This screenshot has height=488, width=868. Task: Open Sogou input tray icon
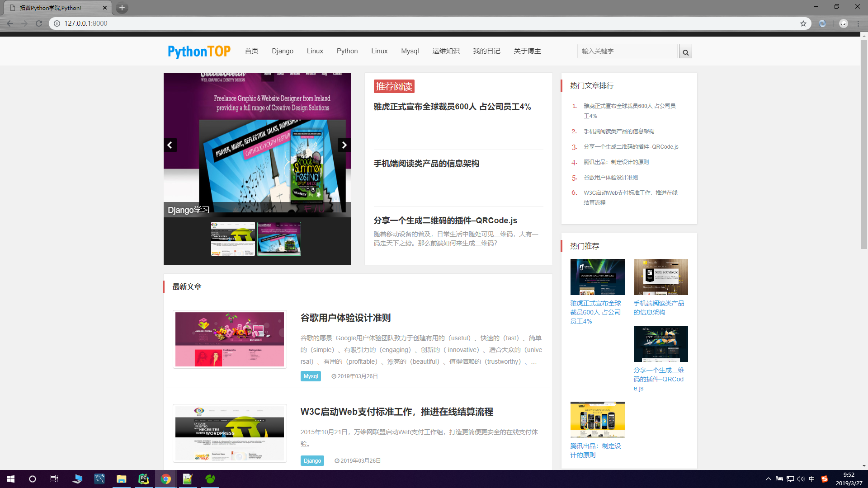pos(825,479)
